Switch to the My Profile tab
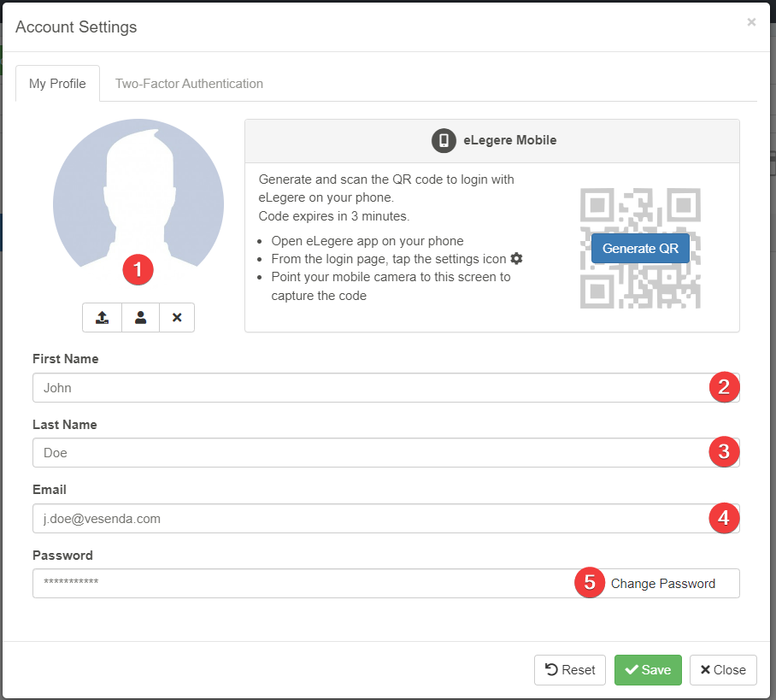This screenshot has height=700, width=776. [x=57, y=84]
